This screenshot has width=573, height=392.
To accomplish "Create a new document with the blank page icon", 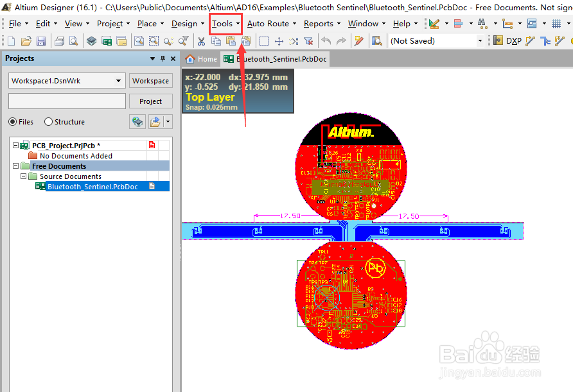I will 12,41.
